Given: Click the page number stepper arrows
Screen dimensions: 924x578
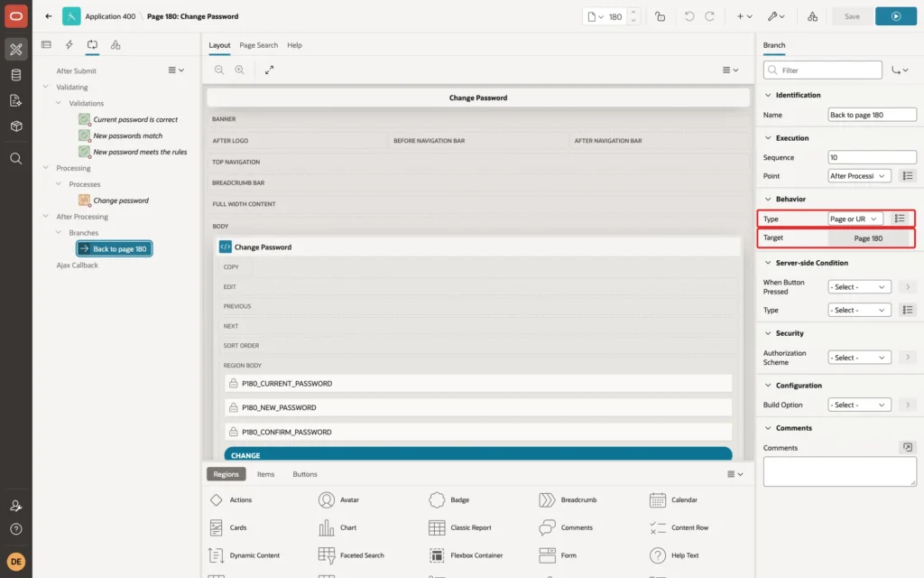Looking at the screenshot, I should pyautogui.click(x=633, y=16).
